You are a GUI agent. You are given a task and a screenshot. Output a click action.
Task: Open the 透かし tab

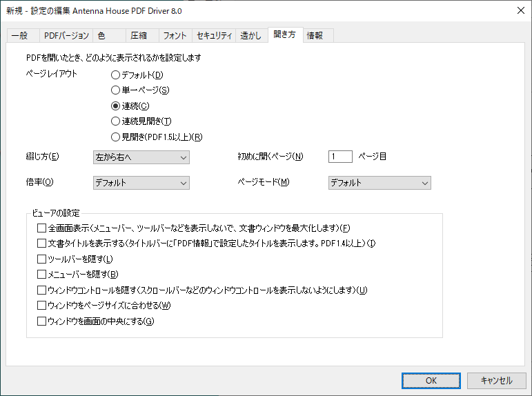point(252,36)
